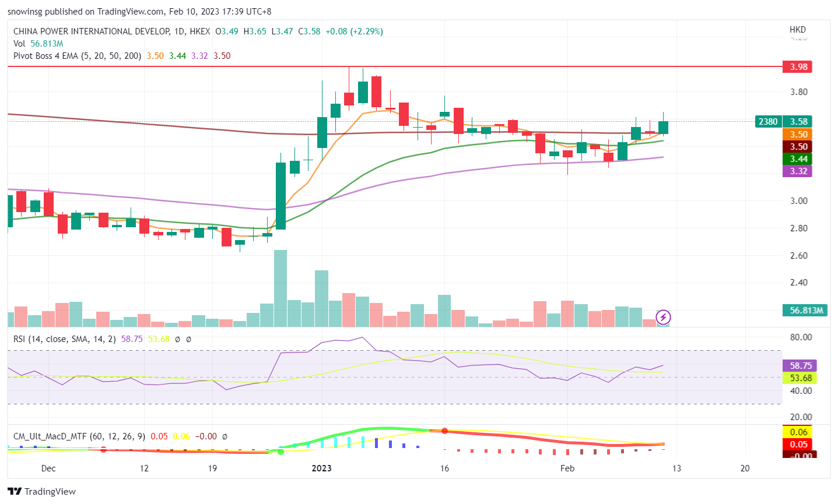Click the 2023 year label on time axis

pos(321,468)
